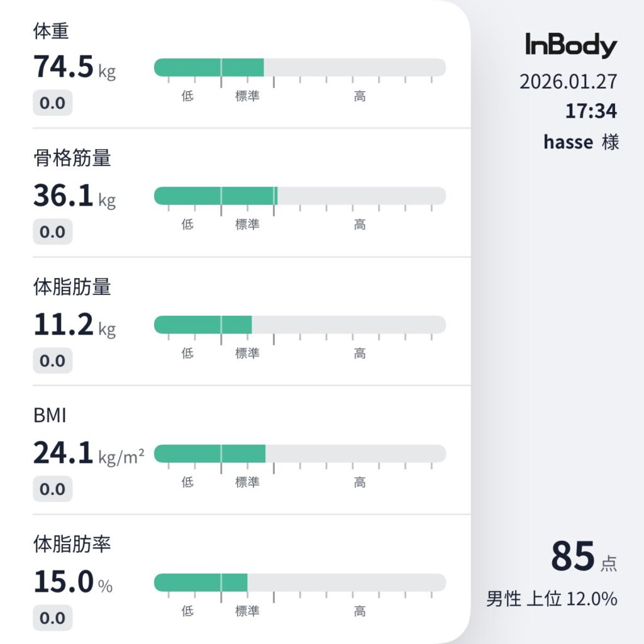Click the 骨格筋量 progress bar

tap(299, 196)
